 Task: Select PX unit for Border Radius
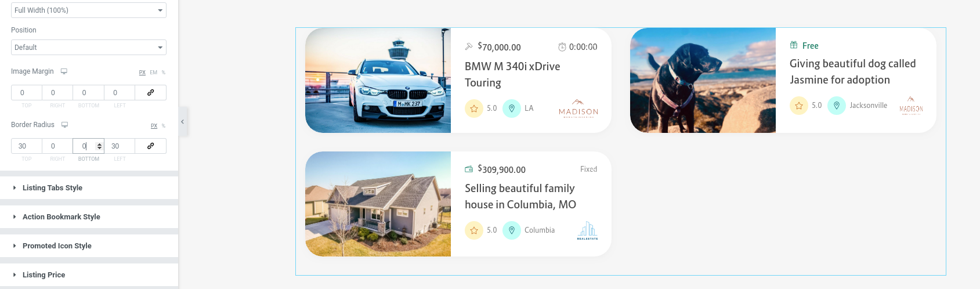click(154, 126)
